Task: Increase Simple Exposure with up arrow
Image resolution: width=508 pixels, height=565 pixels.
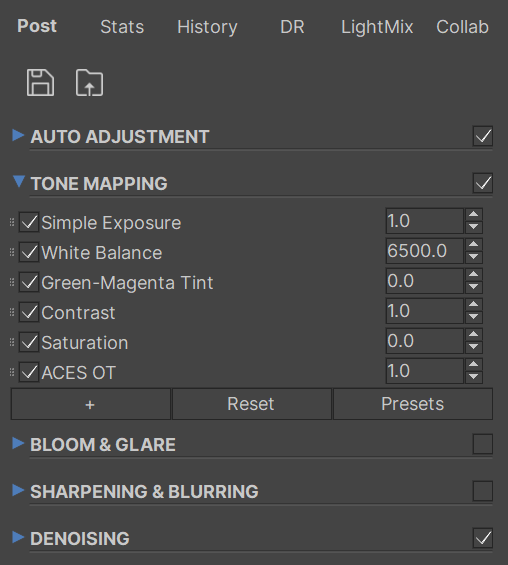Action: coord(473,214)
